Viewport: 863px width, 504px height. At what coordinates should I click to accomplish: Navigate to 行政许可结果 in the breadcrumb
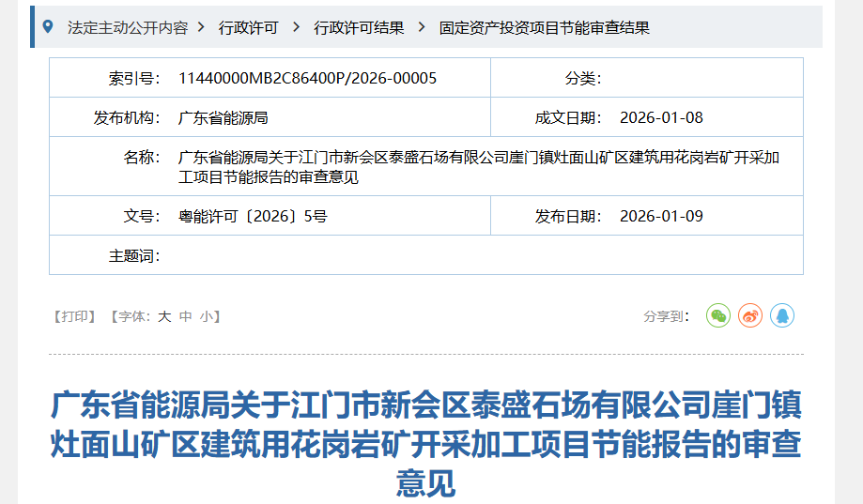pos(359,28)
